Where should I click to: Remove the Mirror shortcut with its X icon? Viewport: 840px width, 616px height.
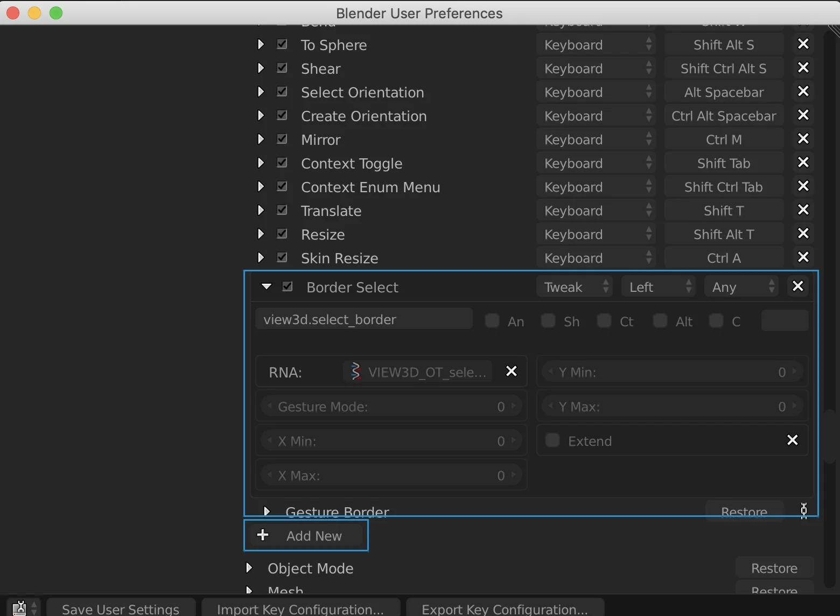tap(802, 139)
